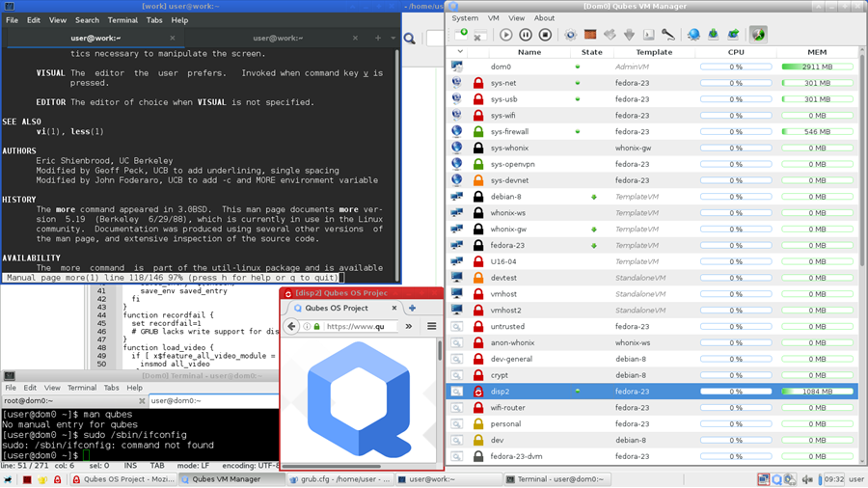Screen dimensions: 868x488
Task: Open VM menu in Qubes VM Manager
Action: [x=493, y=18]
